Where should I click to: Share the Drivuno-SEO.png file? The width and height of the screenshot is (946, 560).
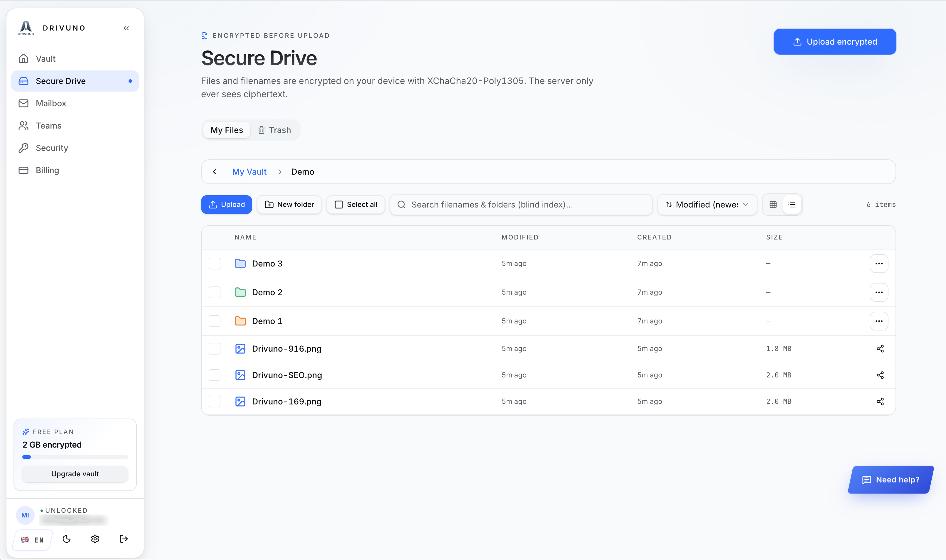880,375
